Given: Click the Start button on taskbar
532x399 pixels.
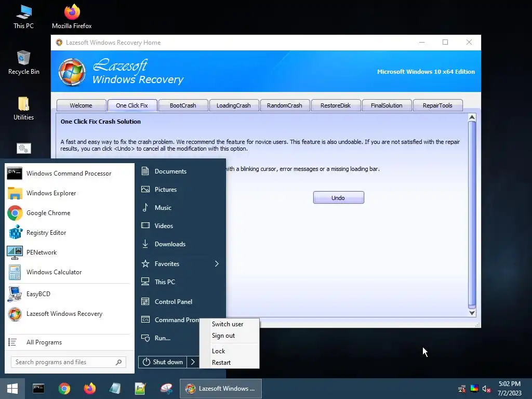Looking at the screenshot, I should tap(12, 389).
